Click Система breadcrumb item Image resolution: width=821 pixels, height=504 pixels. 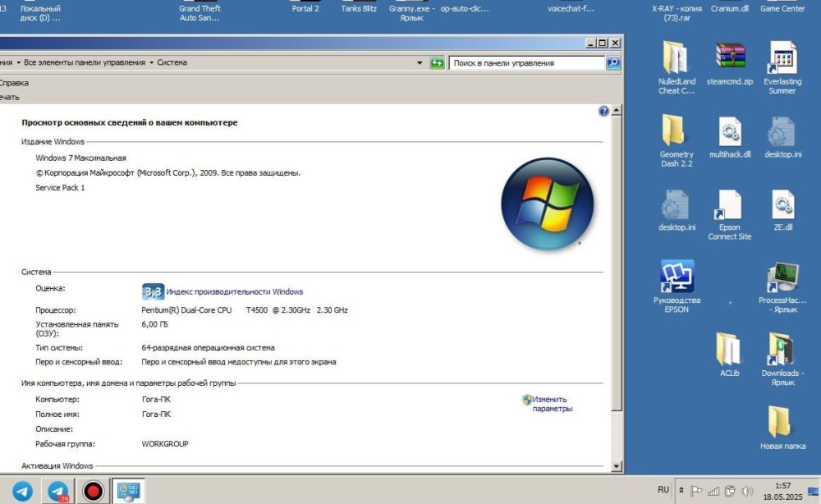point(172,62)
